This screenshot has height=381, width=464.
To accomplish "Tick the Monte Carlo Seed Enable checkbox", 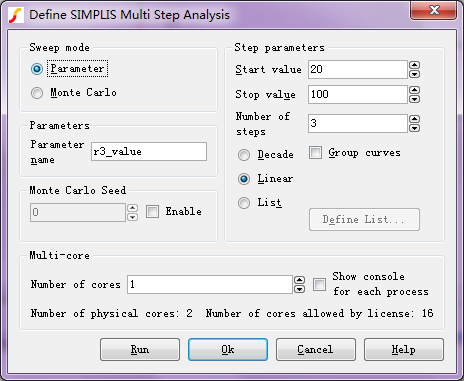I will [x=152, y=212].
